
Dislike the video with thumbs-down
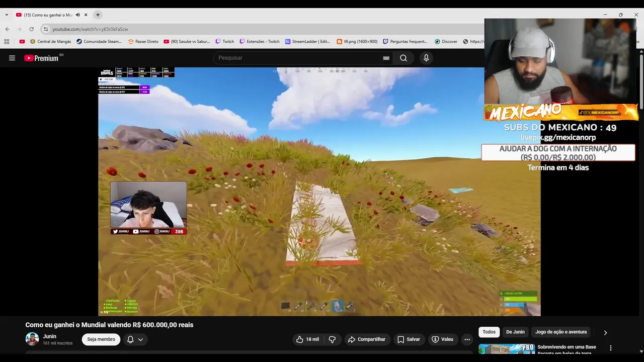click(x=332, y=339)
